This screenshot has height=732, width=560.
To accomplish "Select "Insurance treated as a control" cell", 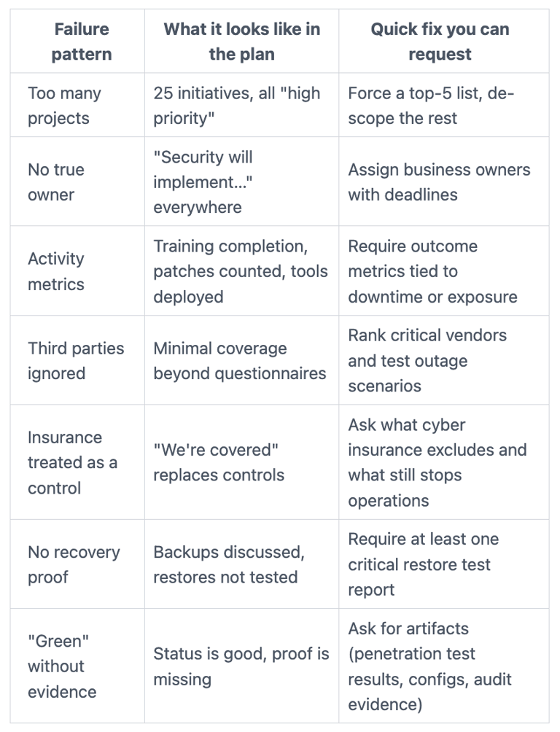I will coord(72,462).
